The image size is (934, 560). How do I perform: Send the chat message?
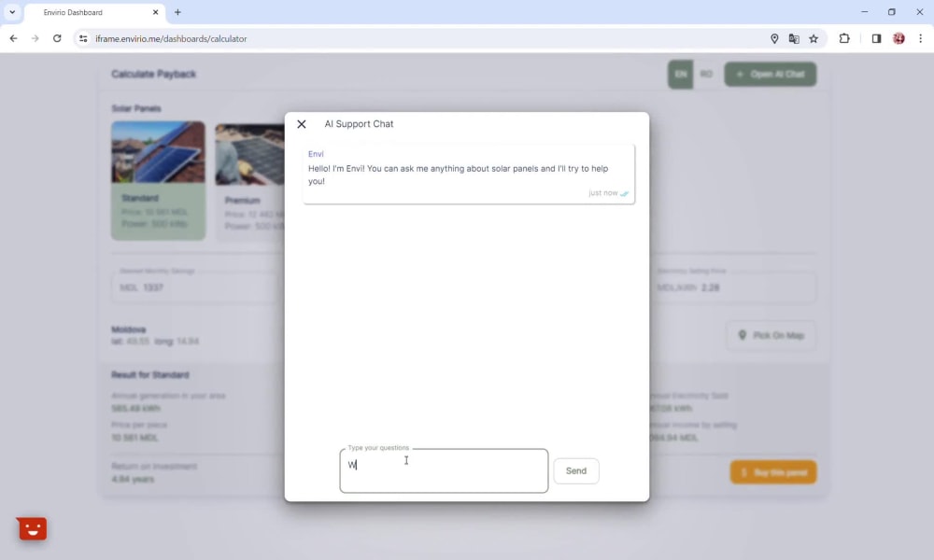pyautogui.click(x=575, y=470)
